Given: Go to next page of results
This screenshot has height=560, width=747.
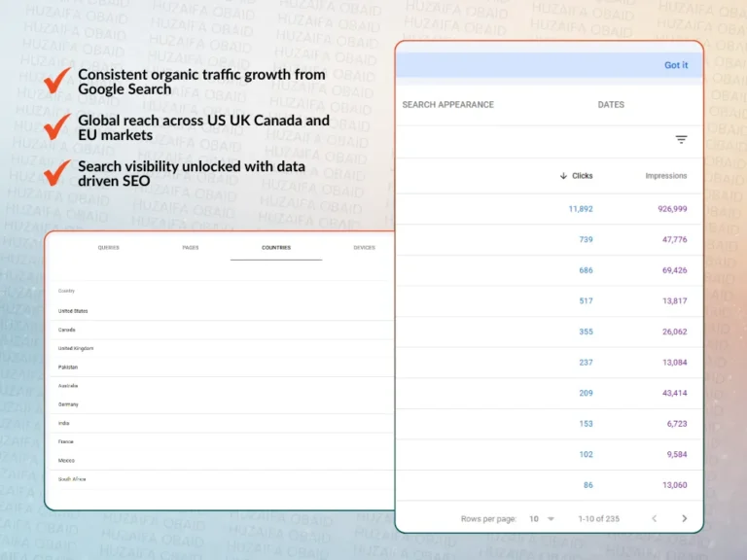Looking at the screenshot, I should [684, 519].
